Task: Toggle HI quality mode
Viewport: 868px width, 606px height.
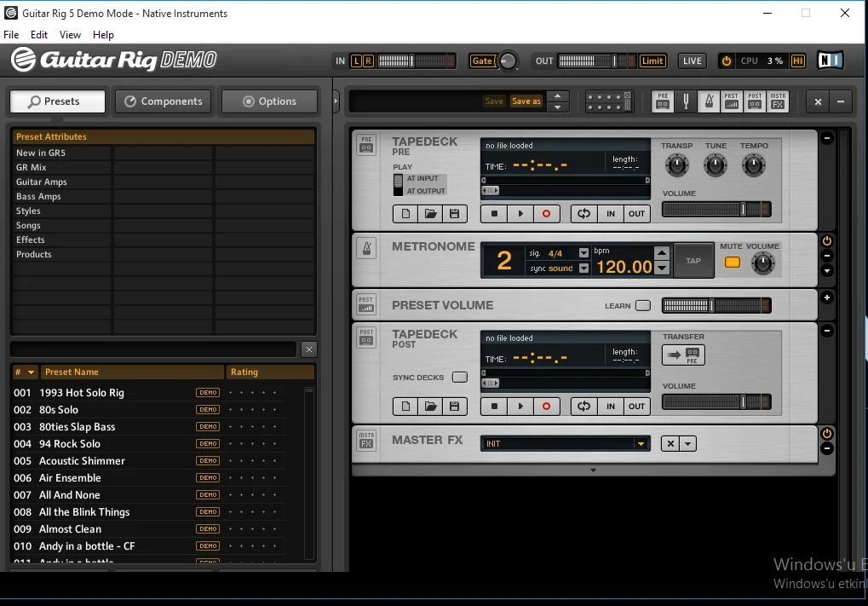Action: (x=797, y=61)
